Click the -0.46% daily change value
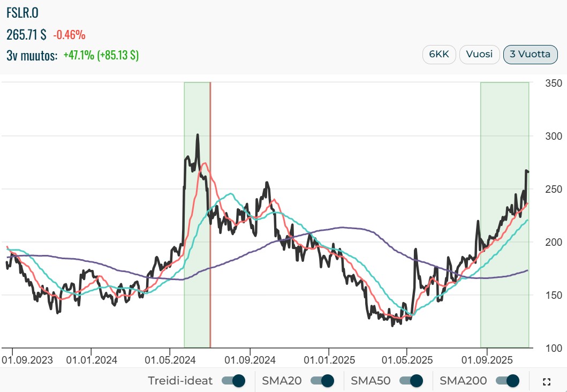The height and width of the screenshot is (392, 567). click(69, 35)
